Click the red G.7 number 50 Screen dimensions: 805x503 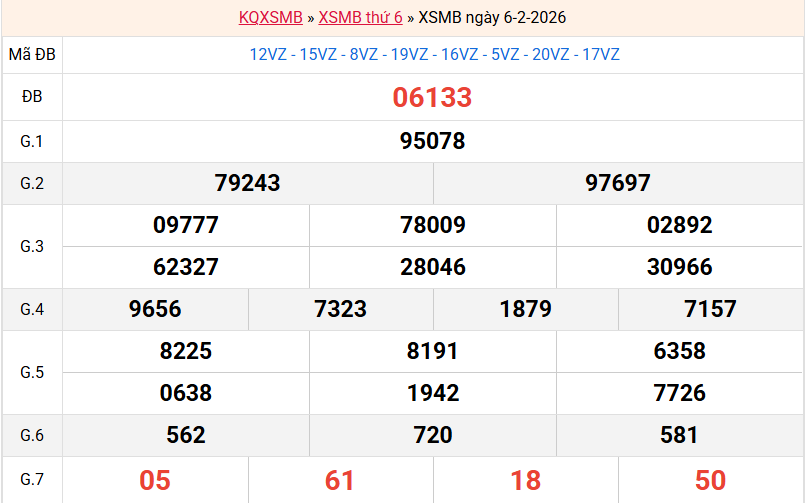(x=710, y=480)
